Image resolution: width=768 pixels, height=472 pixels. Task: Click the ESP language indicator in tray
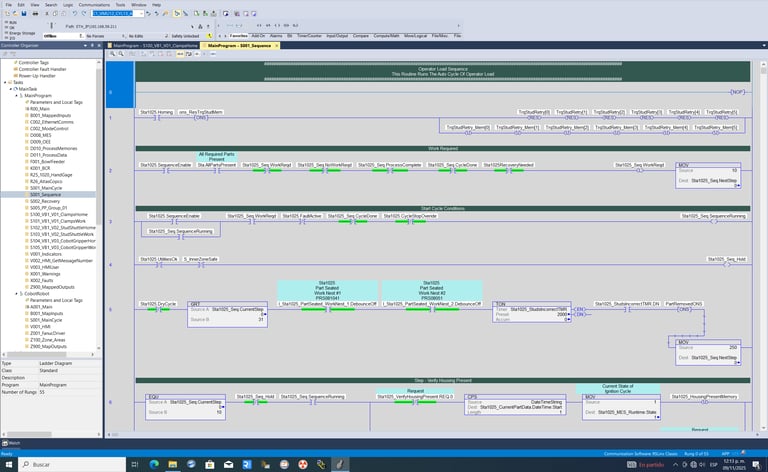(714, 464)
